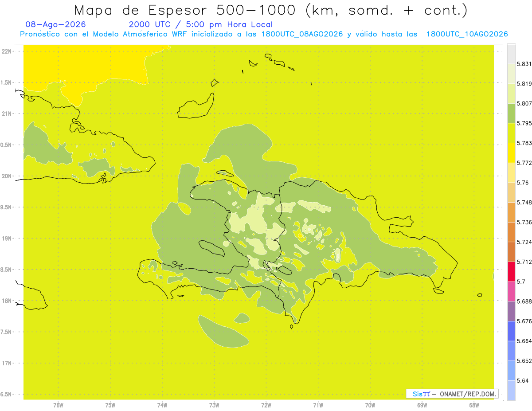Click the gray legend swatch above 5.831
The height and width of the screenshot is (411, 532).
point(511,54)
